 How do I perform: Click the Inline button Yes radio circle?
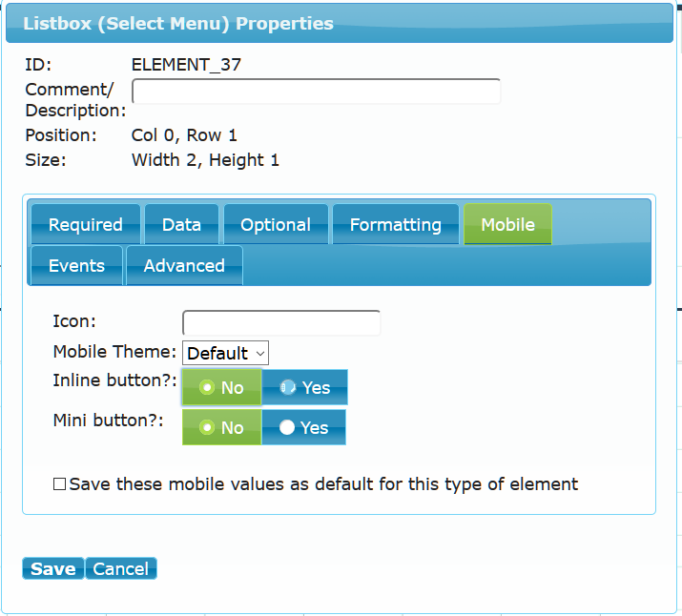[x=287, y=387]
